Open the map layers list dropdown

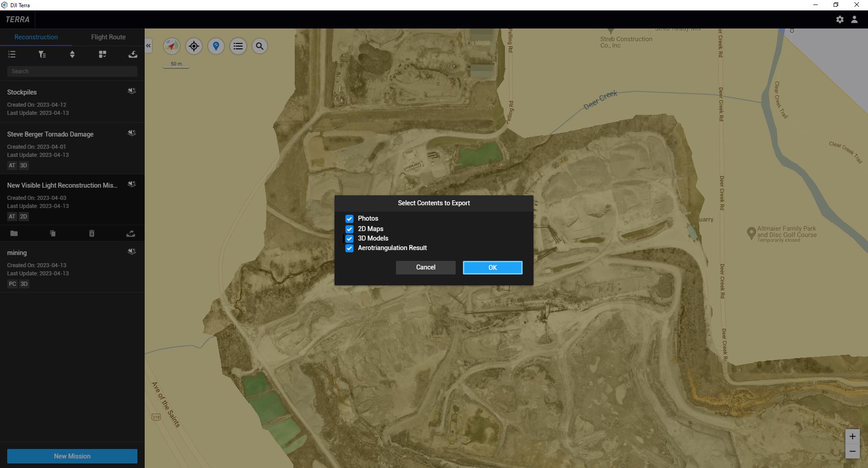(x=238, y=46)
